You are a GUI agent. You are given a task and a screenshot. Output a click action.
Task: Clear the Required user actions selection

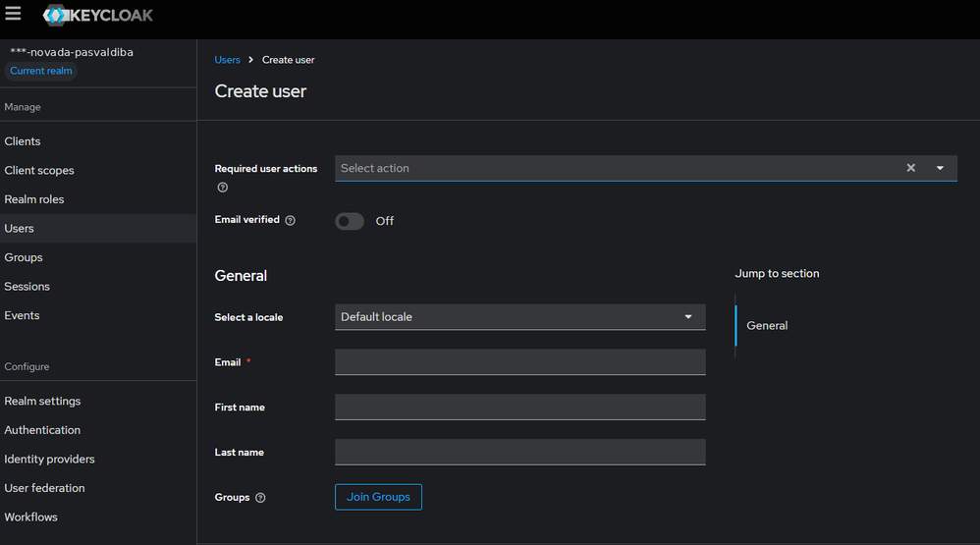coord(910,168)
